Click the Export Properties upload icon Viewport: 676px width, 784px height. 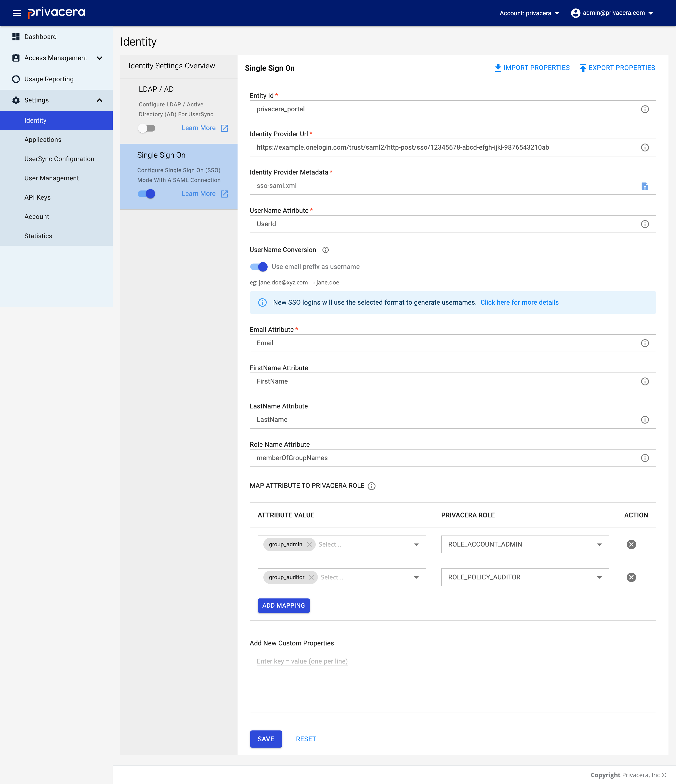click(x=583, y=68)
